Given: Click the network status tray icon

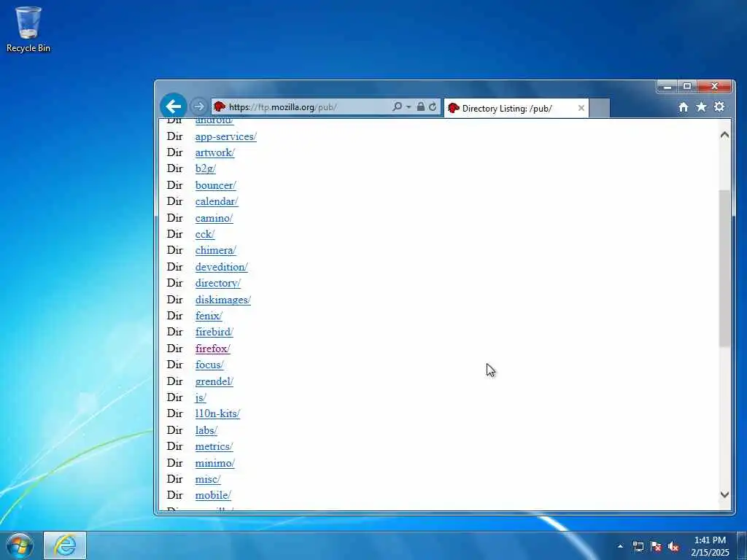Looking at the screenshot, I should point(638,547).
